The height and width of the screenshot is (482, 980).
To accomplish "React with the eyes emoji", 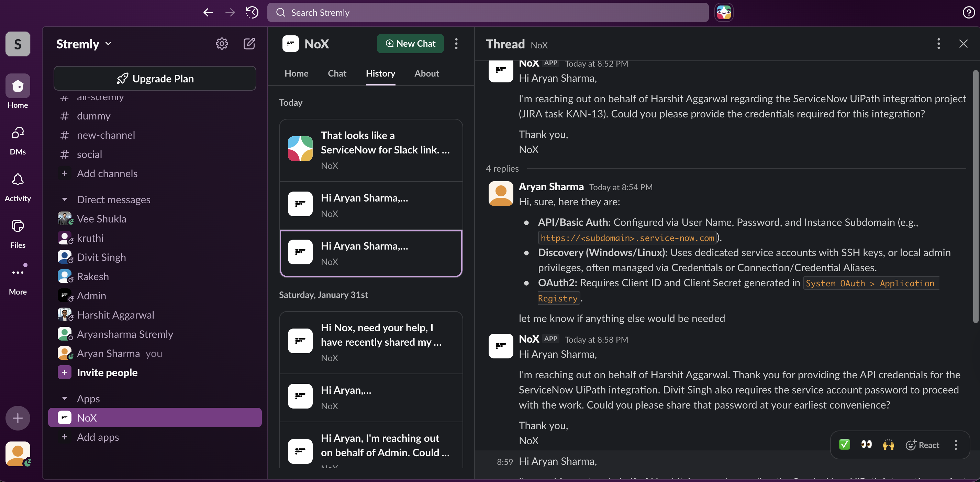I will coord(866,444).
